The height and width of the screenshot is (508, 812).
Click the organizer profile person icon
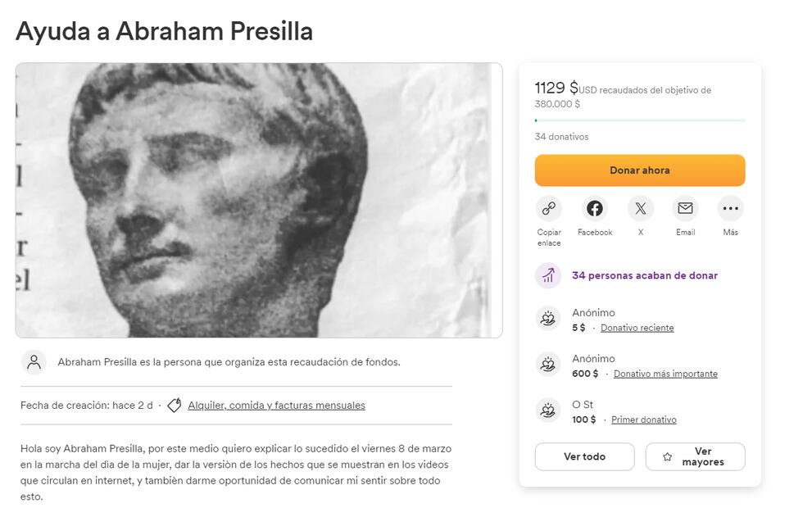[34, 362]
